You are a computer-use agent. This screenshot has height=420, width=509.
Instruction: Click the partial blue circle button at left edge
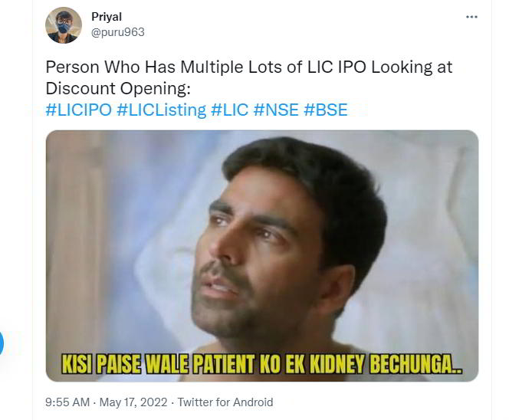[1, 343]
